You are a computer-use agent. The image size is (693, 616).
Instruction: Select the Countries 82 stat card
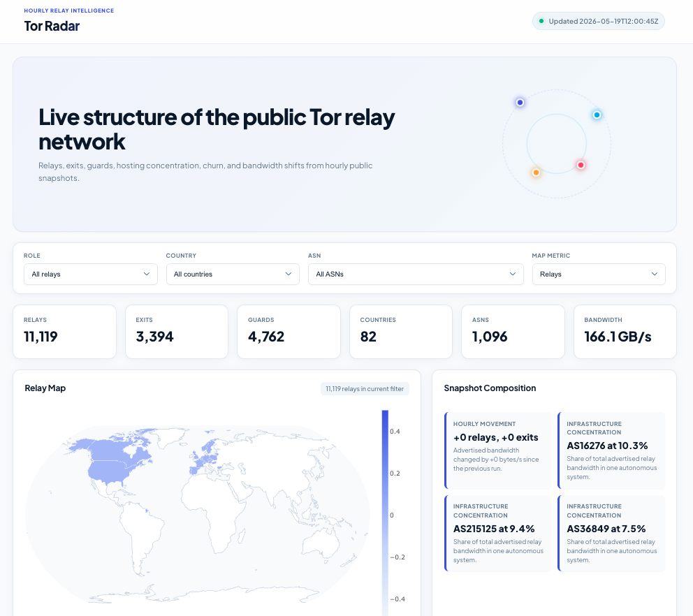[x=401, y=332]
